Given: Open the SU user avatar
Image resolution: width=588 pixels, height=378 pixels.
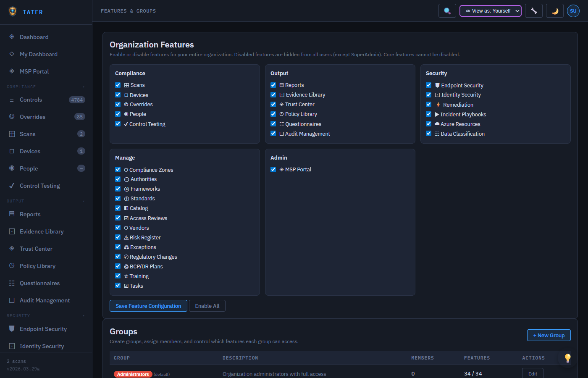Looking at the screenshot, I should point(573,11).
